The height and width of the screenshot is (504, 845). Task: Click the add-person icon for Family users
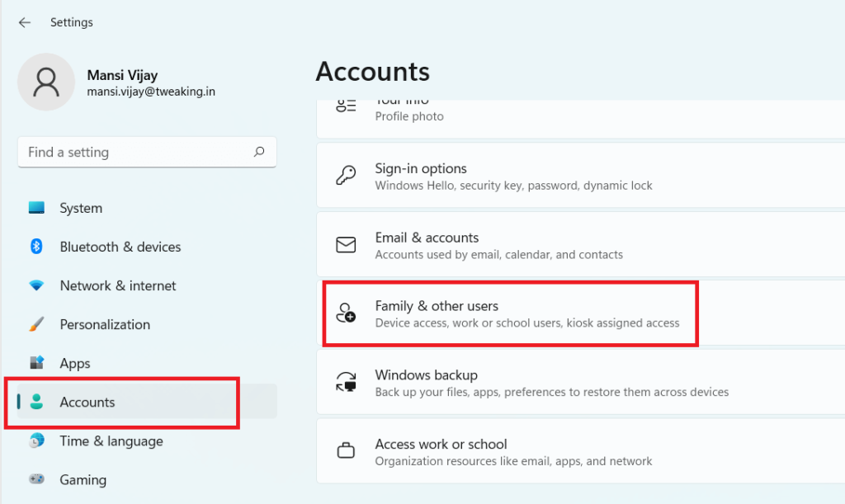click(346, 313)
